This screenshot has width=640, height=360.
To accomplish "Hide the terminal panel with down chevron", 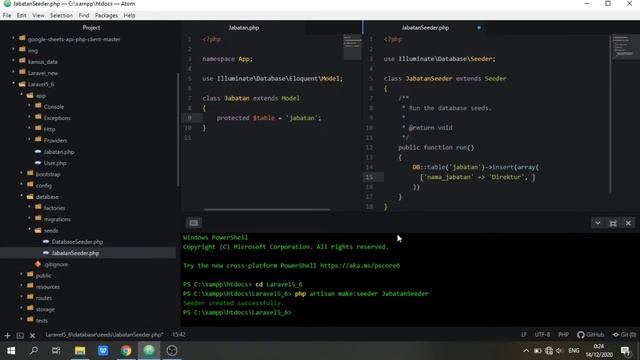I will (x=598, y=223).
